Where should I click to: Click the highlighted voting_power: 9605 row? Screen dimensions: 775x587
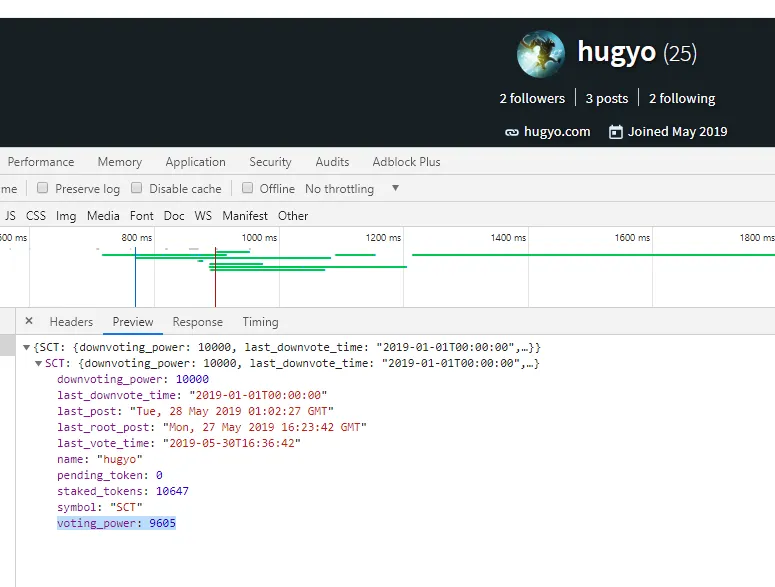click(116, 523)
